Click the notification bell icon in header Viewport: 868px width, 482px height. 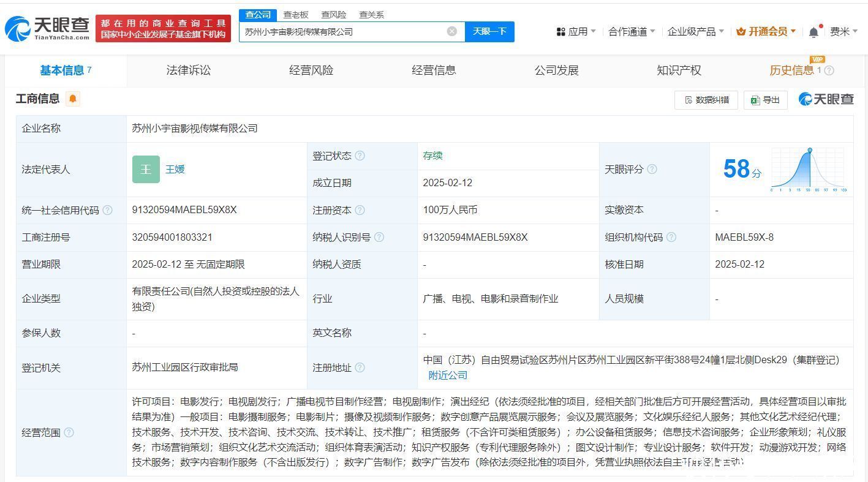813,32
